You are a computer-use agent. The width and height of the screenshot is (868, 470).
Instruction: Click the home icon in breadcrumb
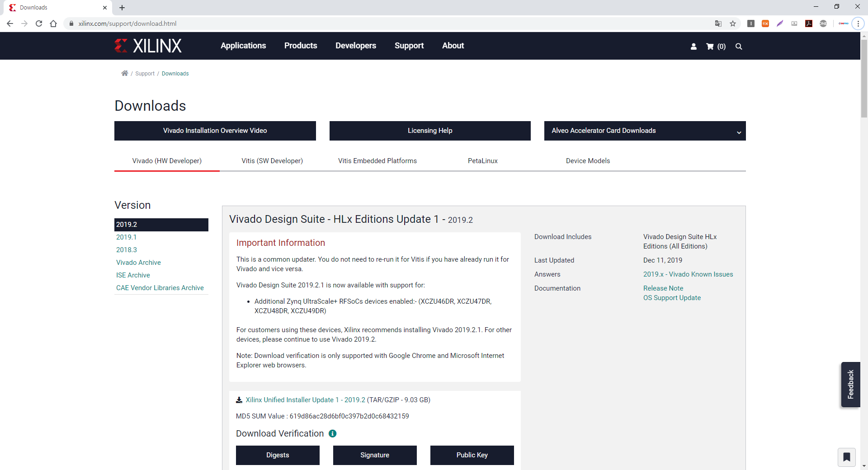[x=124, y=73]
